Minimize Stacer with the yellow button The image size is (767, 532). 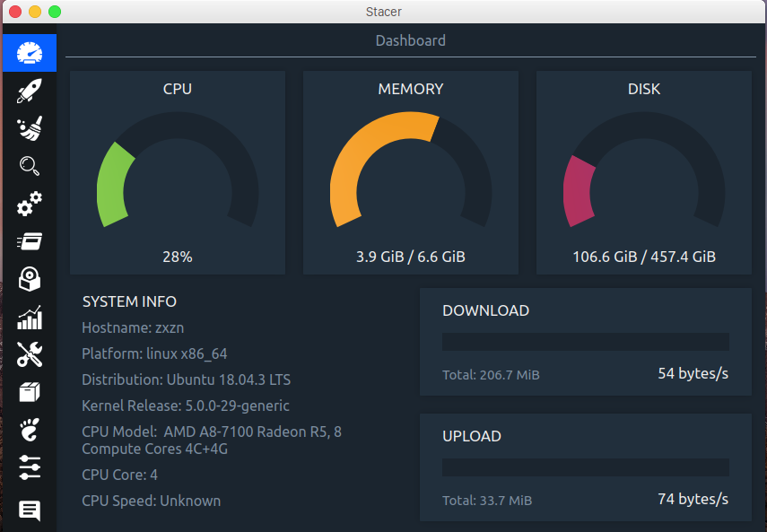pyautogui.click(x=35, y=12)
